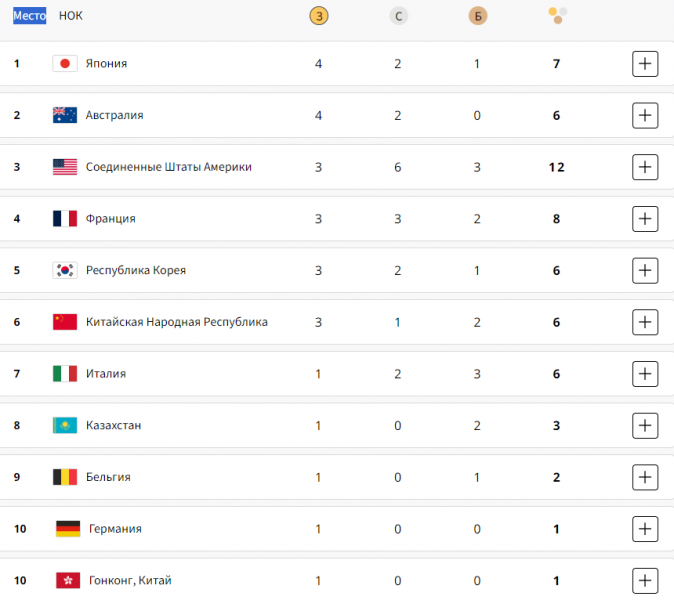
Task: Open the Италия row plus expander
Action: click(645, 373)
